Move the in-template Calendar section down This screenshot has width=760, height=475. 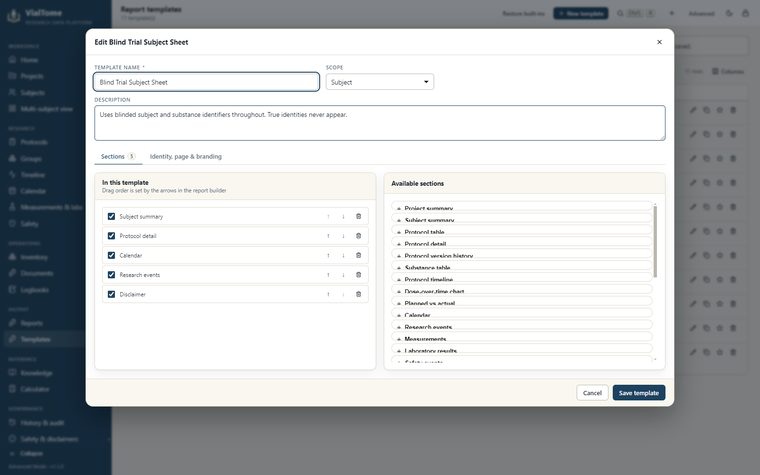(343, 255)
